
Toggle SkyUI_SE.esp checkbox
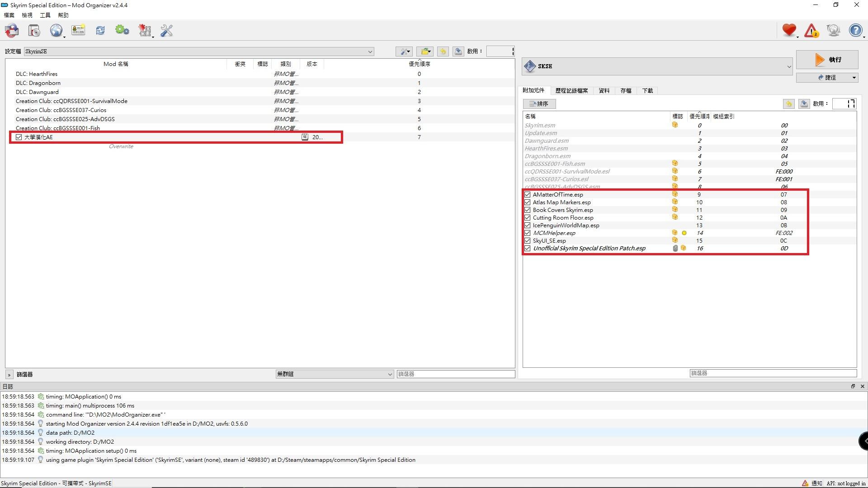[528, 241]
